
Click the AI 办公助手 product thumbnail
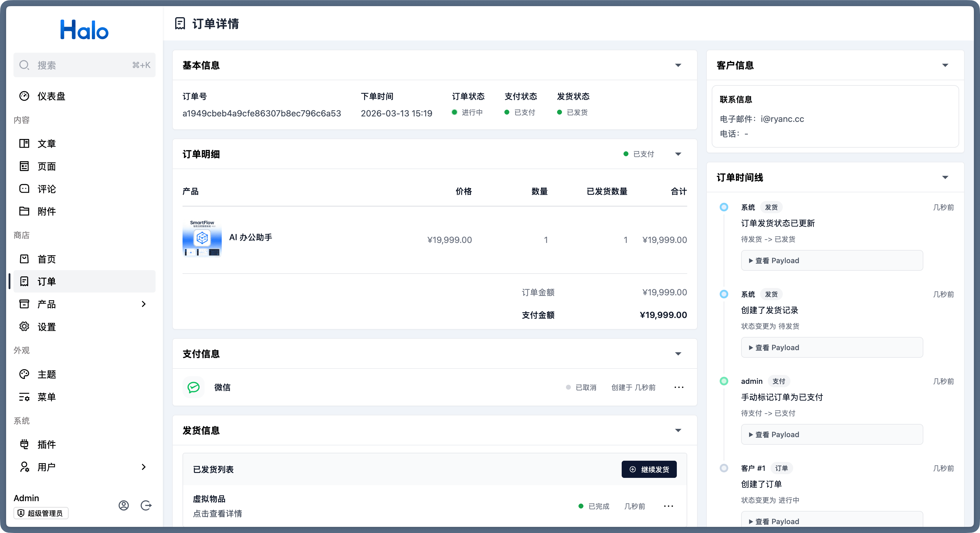pyautogui.click(x=202, y=239)
